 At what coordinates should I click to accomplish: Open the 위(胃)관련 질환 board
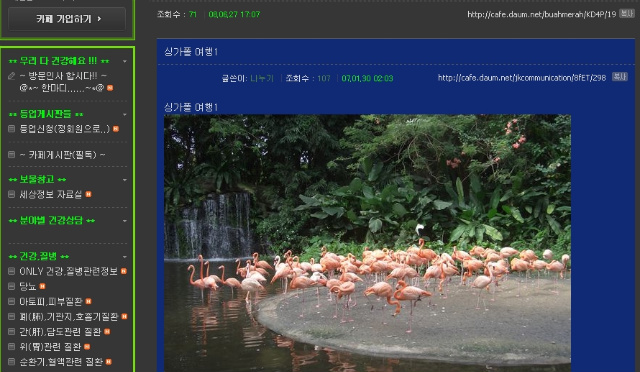pos(50,347)
